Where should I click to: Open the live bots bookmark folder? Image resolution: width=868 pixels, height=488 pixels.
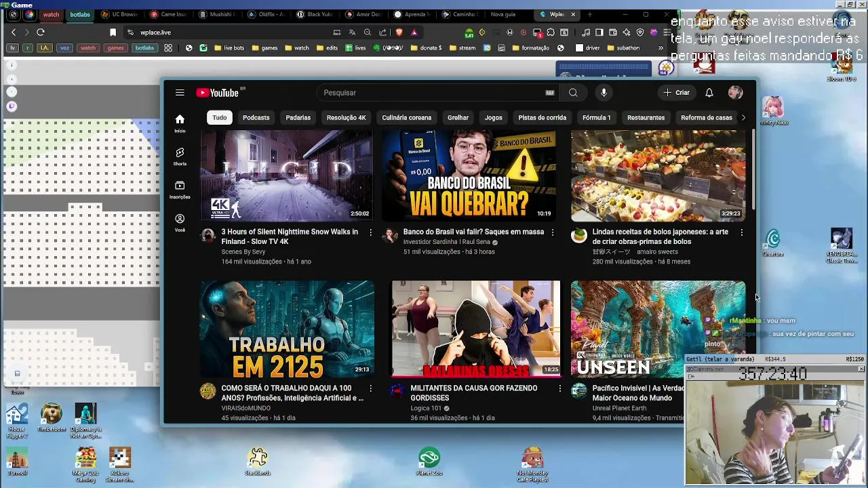(229, 48)
